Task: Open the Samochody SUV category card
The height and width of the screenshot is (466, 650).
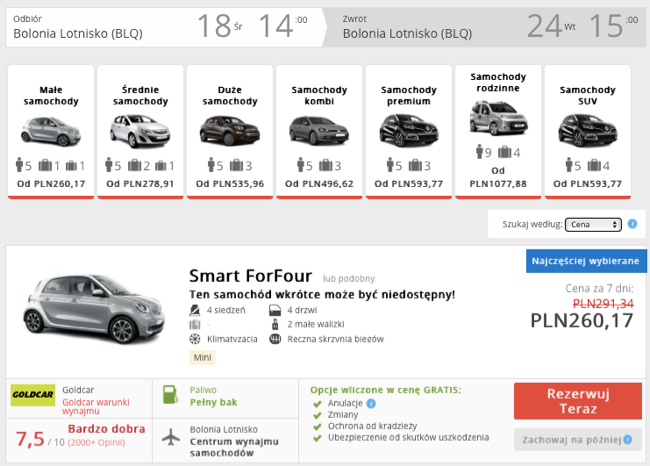Action: point(587,132)
